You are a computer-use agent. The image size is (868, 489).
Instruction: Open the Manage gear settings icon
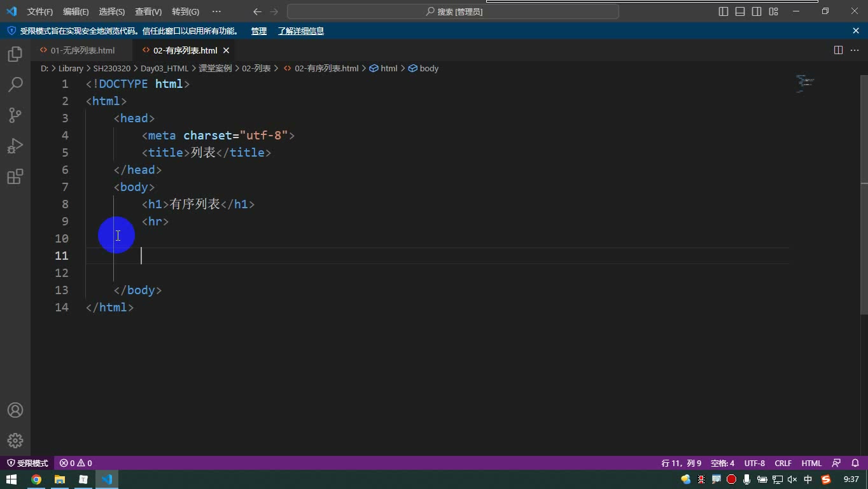15,441
